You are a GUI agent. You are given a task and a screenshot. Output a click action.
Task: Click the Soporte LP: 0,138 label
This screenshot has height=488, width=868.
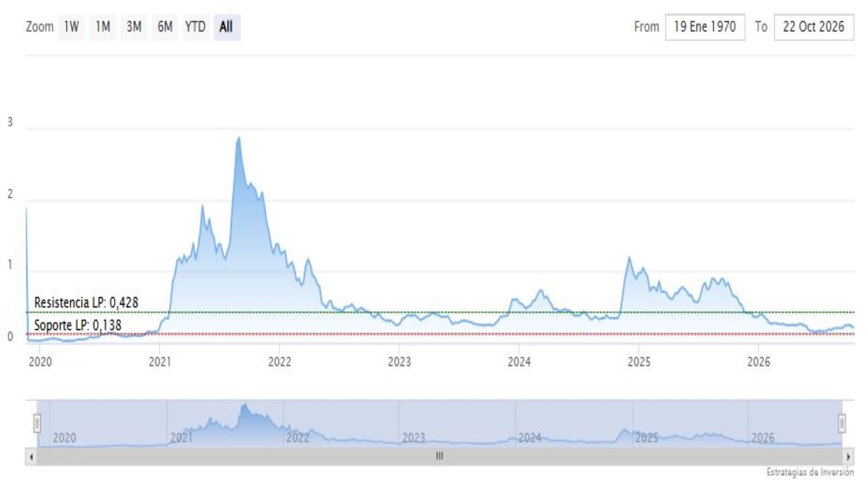click(78, 325)
